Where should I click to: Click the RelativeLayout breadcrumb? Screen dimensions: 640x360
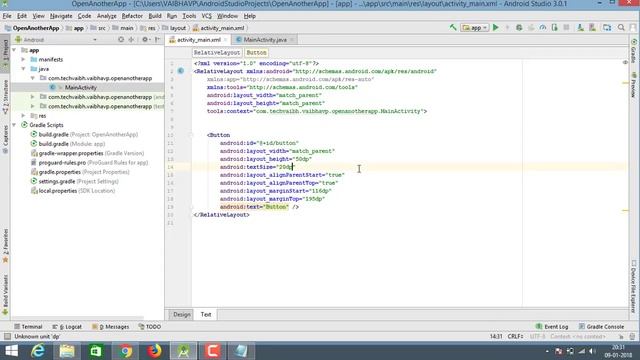click(217, 53)
